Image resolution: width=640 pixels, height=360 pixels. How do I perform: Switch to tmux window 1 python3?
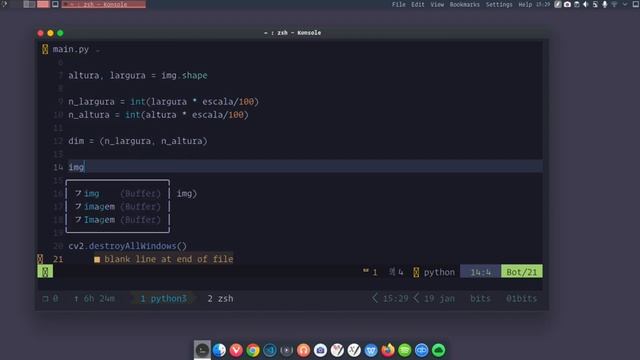(x=163, y=298)
